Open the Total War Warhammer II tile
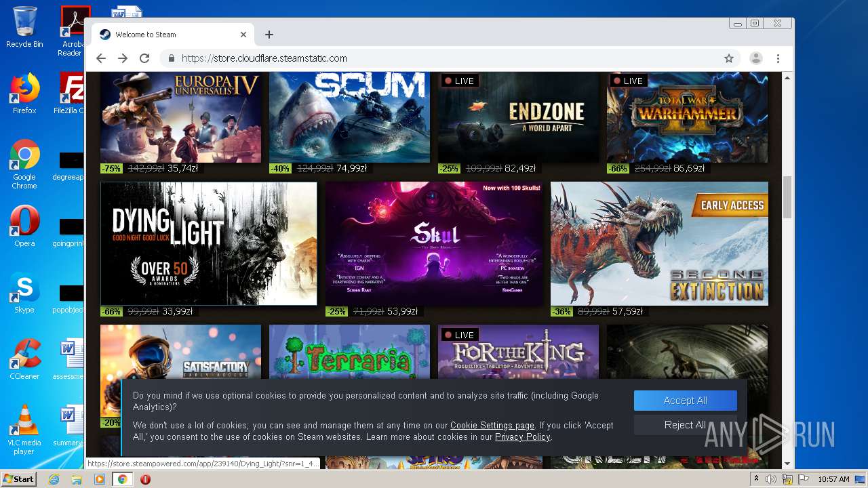868x488 pixels. (x=687, y=117)
